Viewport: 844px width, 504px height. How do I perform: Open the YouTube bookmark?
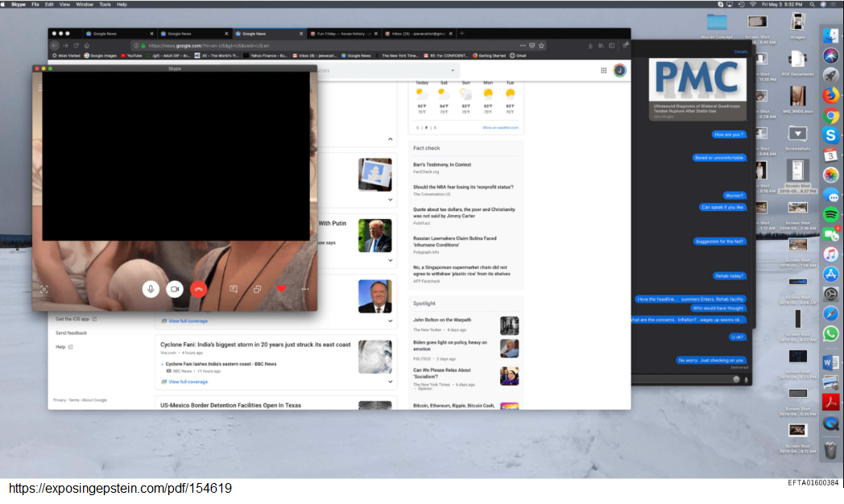tap(132, 56)
